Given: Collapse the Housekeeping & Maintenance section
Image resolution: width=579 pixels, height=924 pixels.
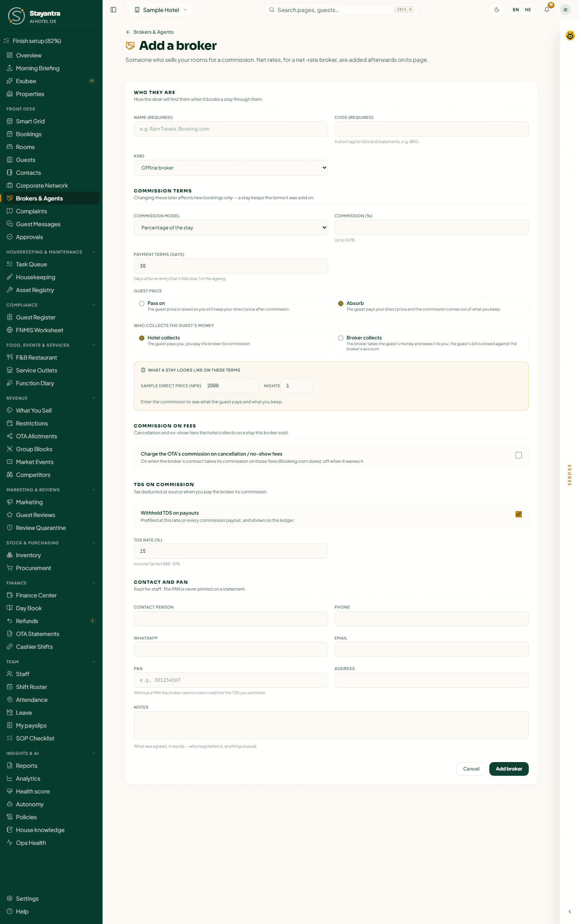Looking at the screenshot, I should click(94, 252).
